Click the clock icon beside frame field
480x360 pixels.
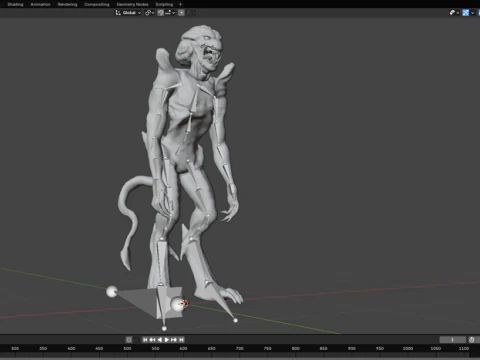472,340
